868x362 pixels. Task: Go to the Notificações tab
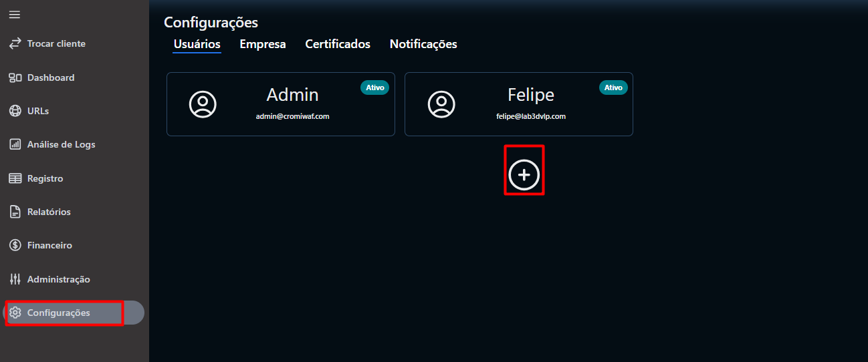click(x=423, y=44)
